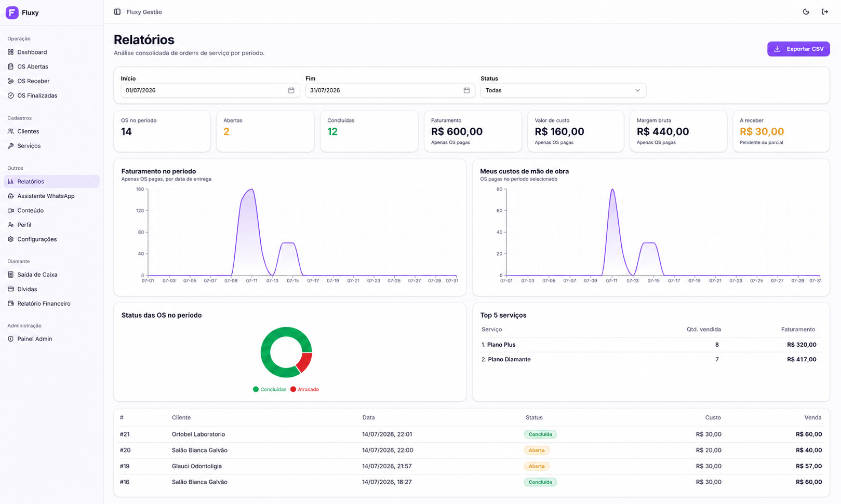
Task: Open Painel Admin page
Action: click(52, 339)
